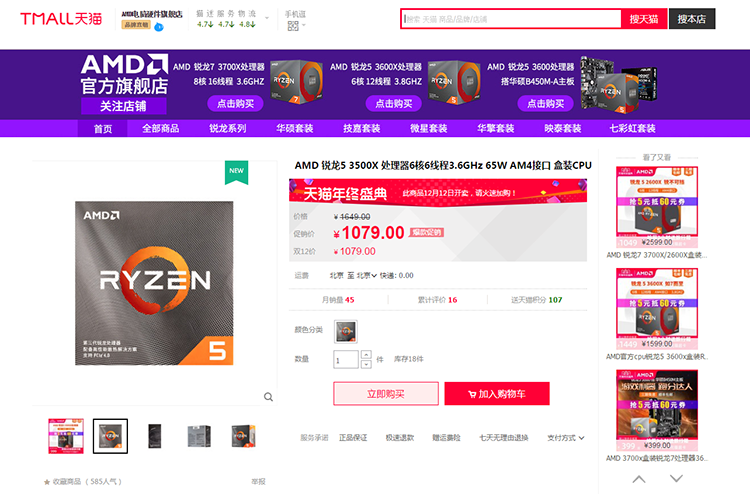The image size is (750, 494).
Task: Click the 收藏商品 star icon
Action: point(47,482)
